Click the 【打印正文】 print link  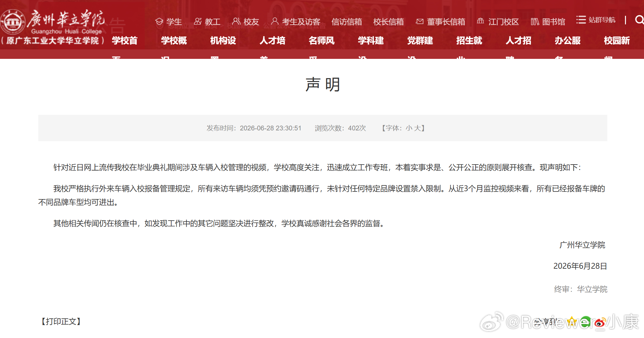61,322
